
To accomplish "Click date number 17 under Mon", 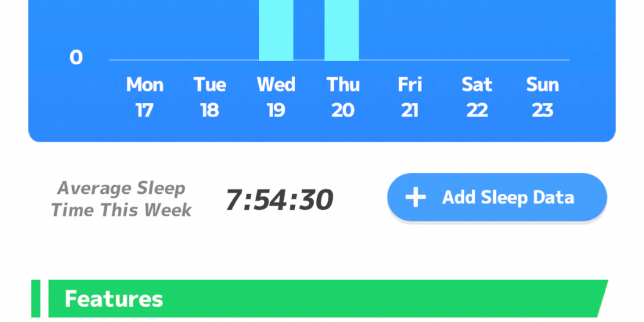I will (x=144, y=111).
